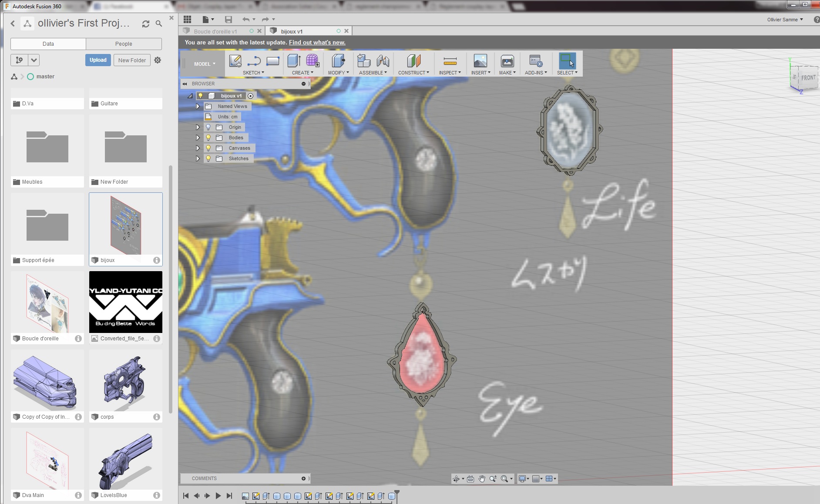
Task: Select the Extrude tool in Create
Action: pos(294,61)
